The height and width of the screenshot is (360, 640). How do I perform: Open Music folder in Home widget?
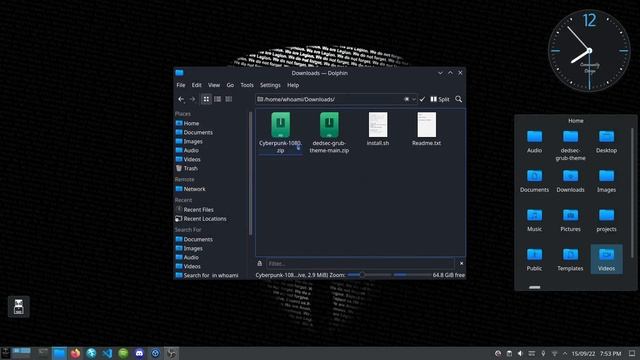534,220
